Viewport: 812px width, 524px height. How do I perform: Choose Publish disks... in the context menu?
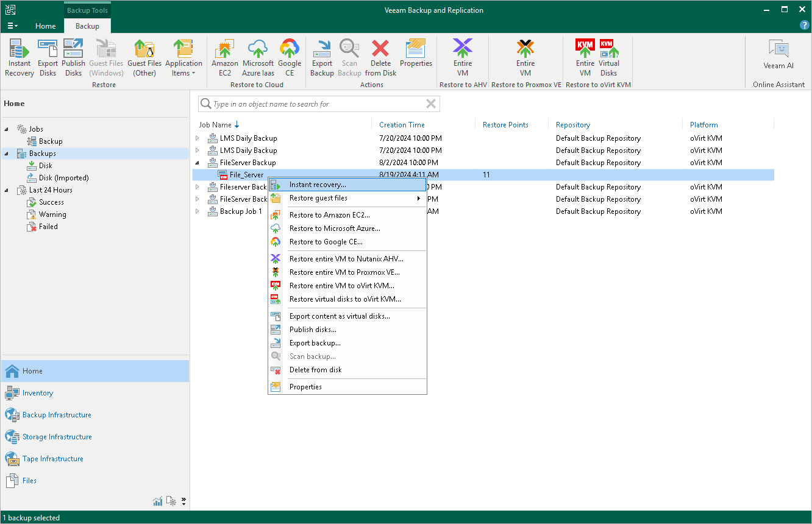coord(347,330)
